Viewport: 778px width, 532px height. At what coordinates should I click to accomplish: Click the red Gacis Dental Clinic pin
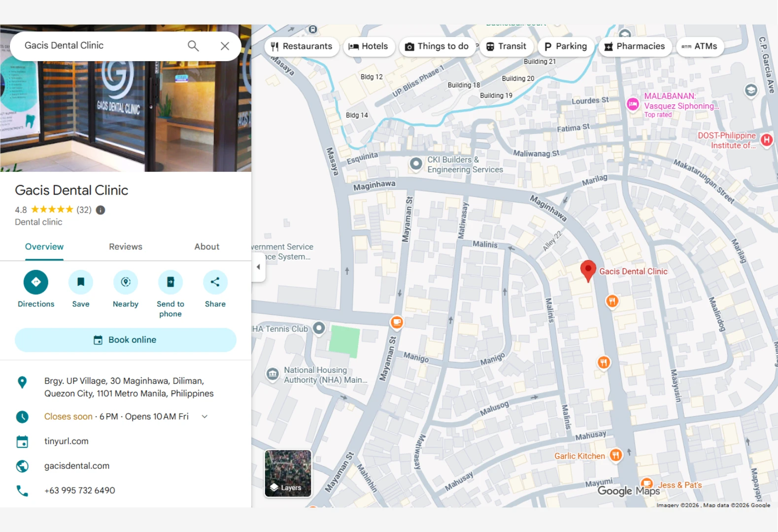[588, 270]
